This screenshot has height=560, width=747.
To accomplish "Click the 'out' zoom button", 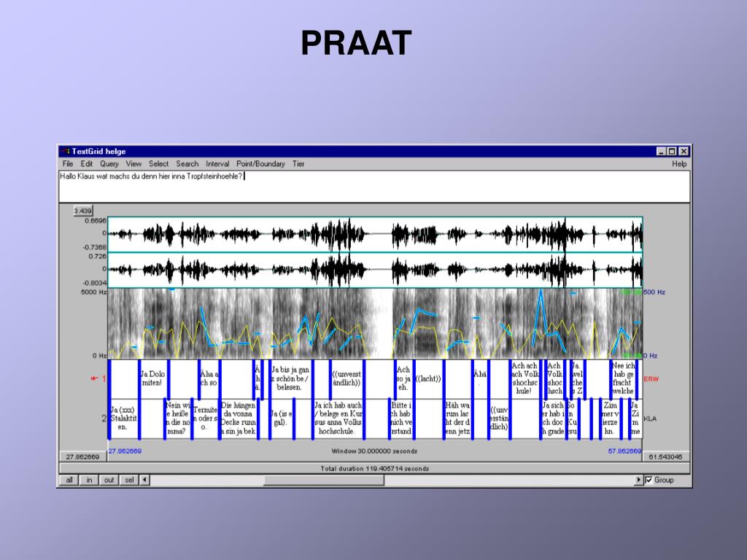I will (108, 480).
